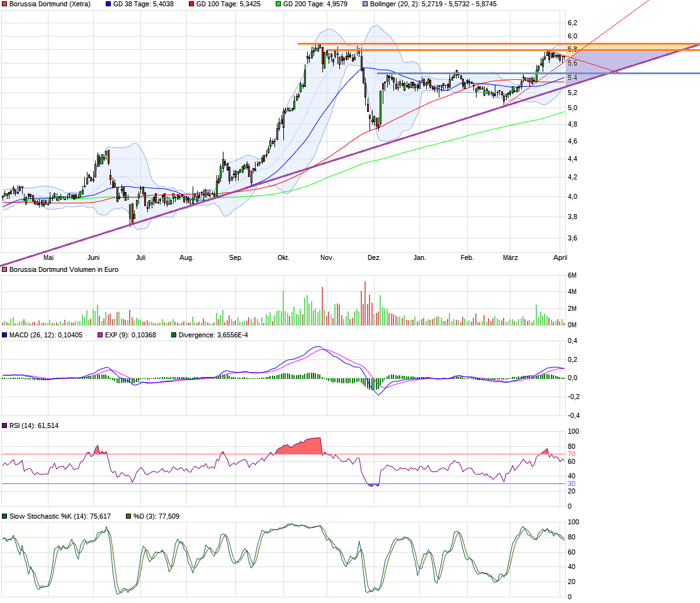The height and width of the screenshot is (603, 700).
Task: Select the 'GD 200 Tage: 4,9579' label
Action: coord(315,4)
